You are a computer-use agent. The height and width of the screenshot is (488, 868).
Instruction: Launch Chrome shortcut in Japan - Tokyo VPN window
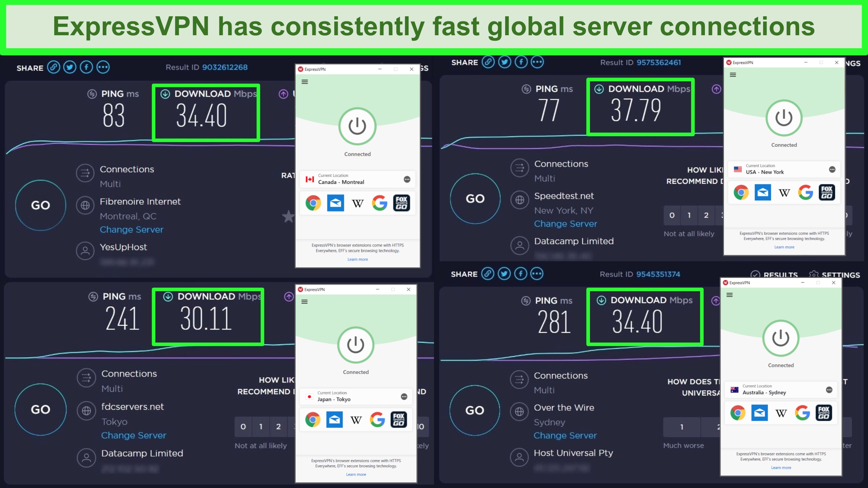click(313, 420)
